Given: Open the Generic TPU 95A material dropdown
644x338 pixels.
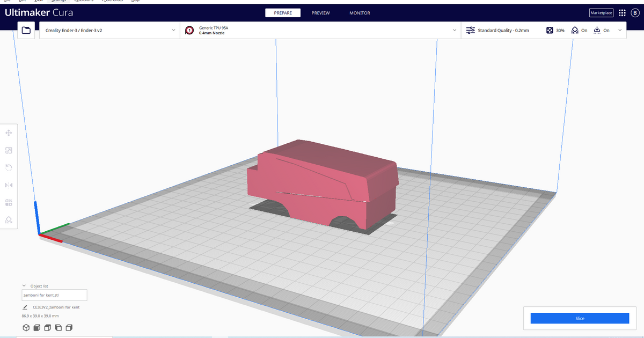Looking at the screenshot, I should point(322,31).
